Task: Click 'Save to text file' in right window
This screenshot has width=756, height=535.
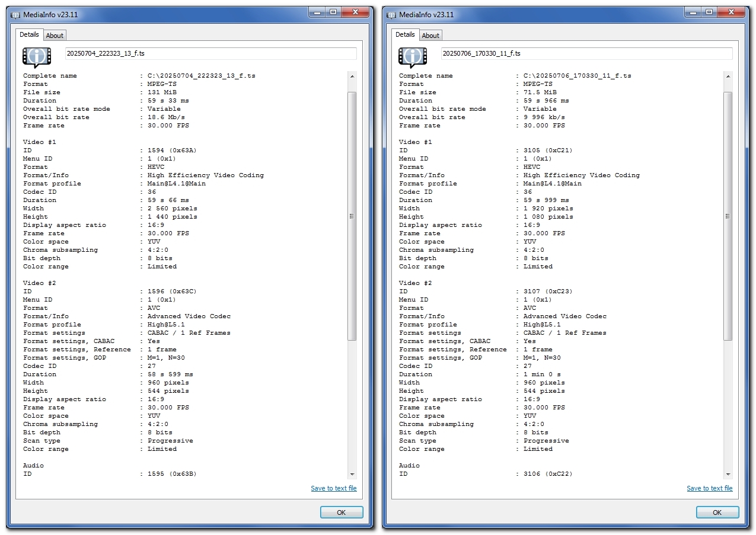Action: click(710, 488)
